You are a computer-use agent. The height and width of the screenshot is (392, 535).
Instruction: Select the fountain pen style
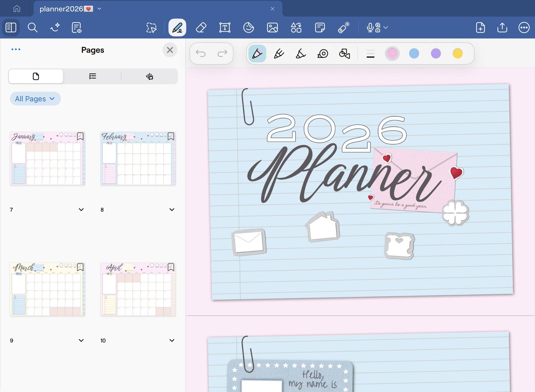pyautogui.click(x=279, y=54)
